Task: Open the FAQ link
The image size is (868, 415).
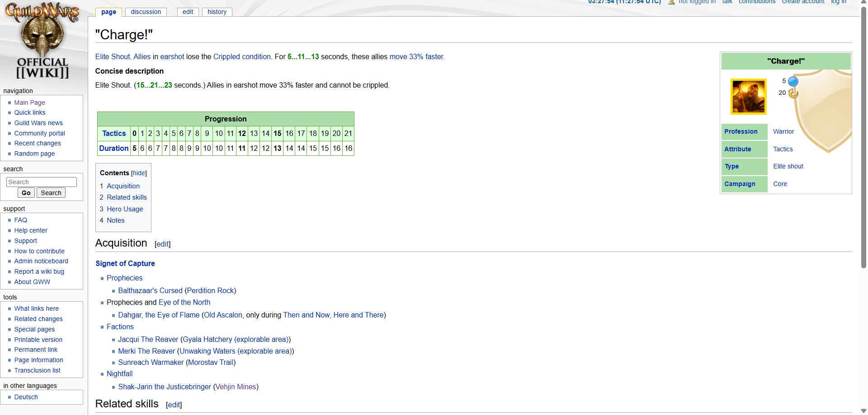Action: (21, 220)
